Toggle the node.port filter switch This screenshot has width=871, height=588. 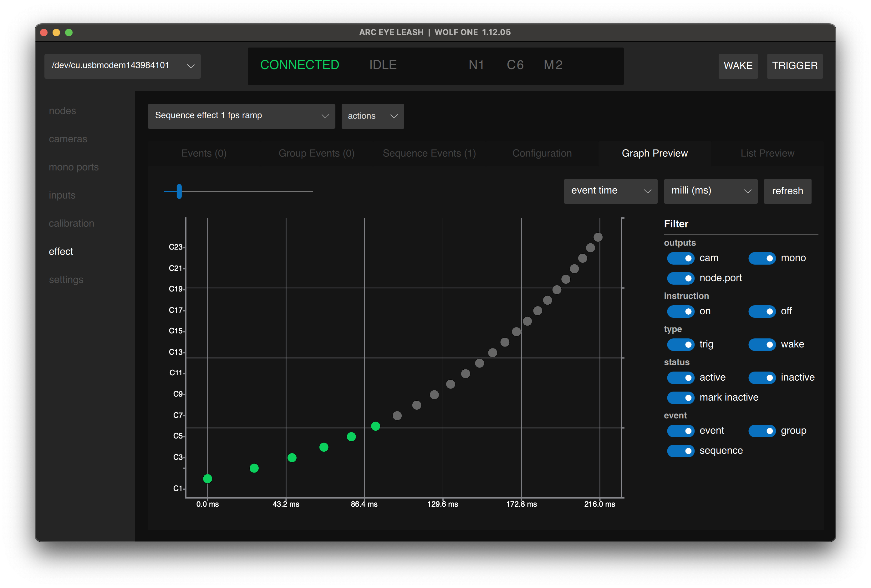click(680, 278)
